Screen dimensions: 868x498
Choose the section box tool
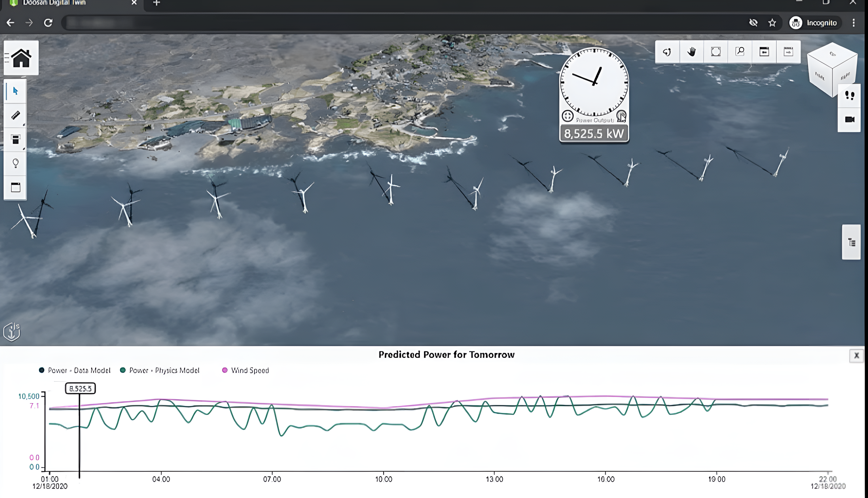click(x=15, y=139)
